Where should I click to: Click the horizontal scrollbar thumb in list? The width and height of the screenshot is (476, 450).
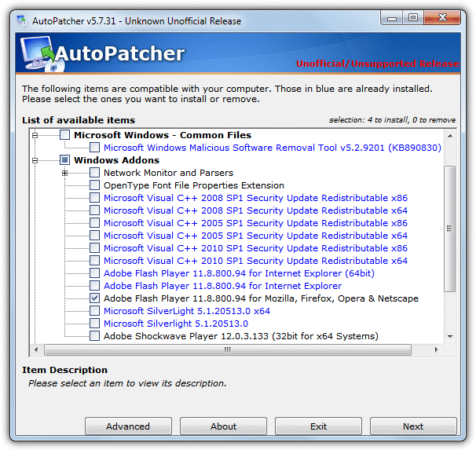pos(228,350)
